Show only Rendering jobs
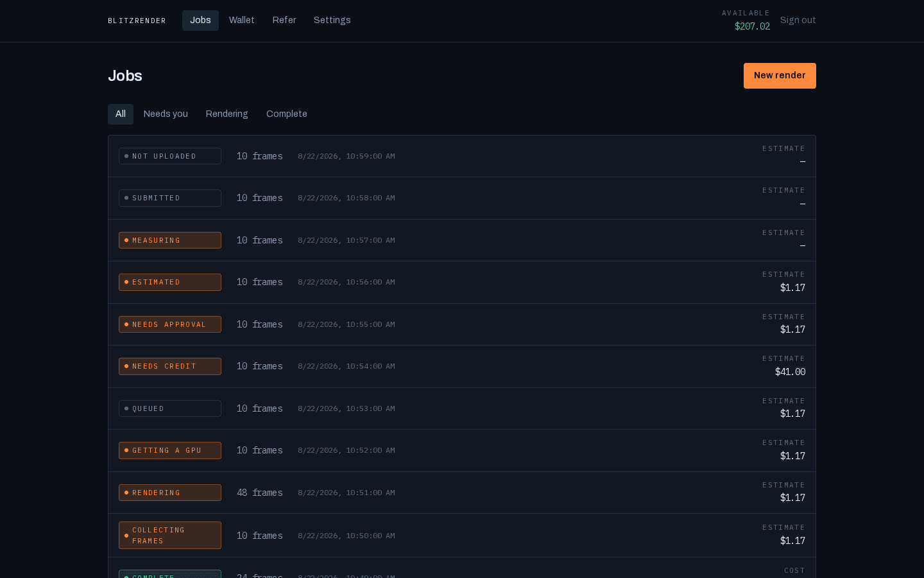Viewport: 924px width, 578px height. point(227,114)
